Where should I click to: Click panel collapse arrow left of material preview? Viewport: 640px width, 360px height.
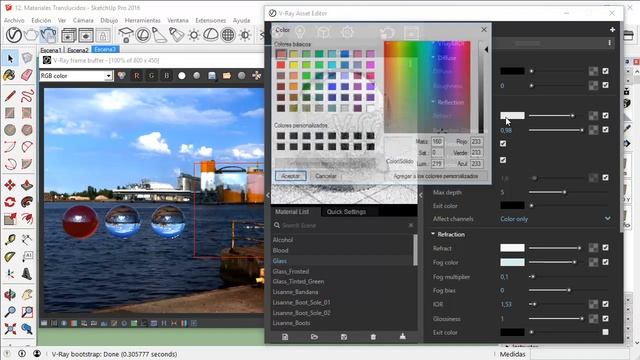268,195
